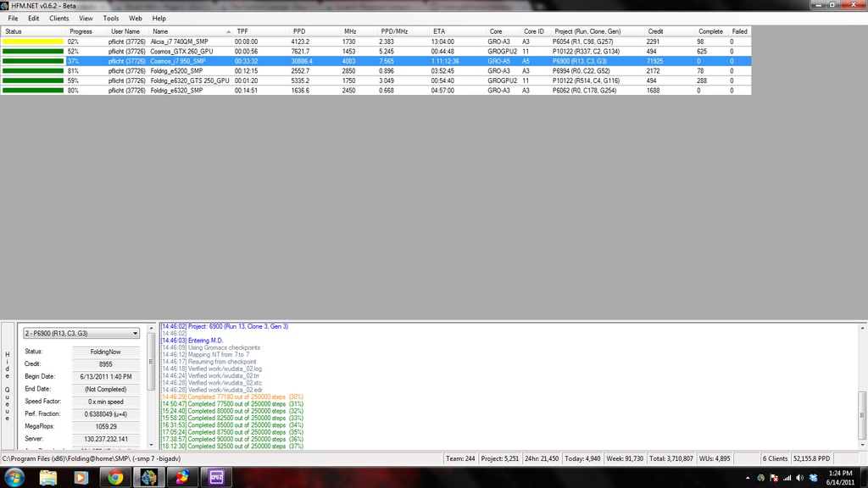Select the Alicia_i7 740QM_SMP client row
Image resolution: width=868 pixels, height=488 pixels.
pos(376,42)
